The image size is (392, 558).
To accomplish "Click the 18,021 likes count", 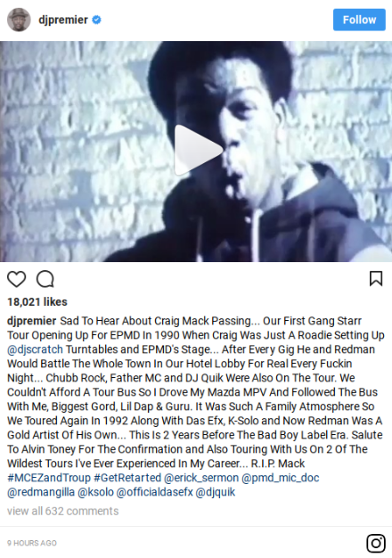I will click(37, 302).
